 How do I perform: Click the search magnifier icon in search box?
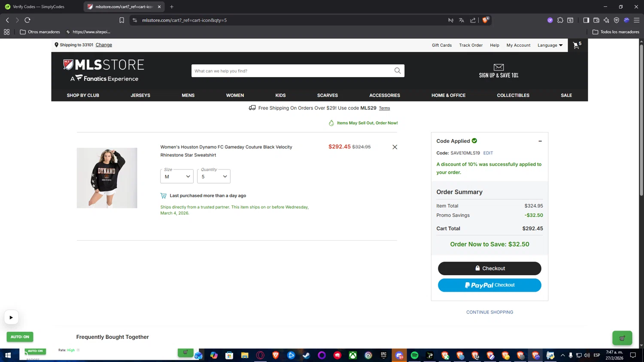(x=398, y=71)
